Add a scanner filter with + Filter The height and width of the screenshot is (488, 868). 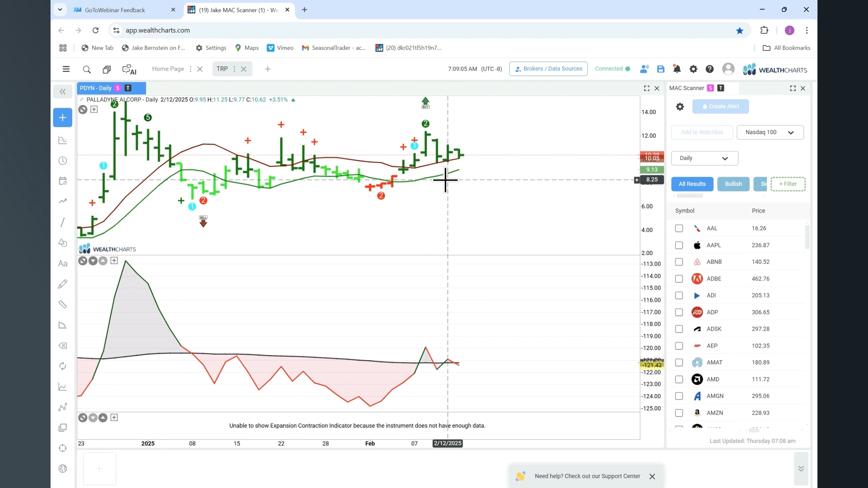tap(788, 184)
